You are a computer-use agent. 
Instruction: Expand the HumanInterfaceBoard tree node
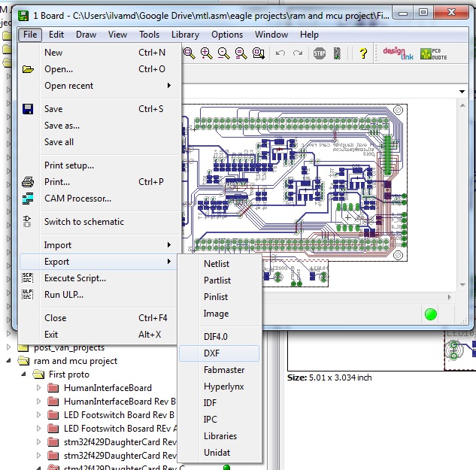[x=39, y=388]
